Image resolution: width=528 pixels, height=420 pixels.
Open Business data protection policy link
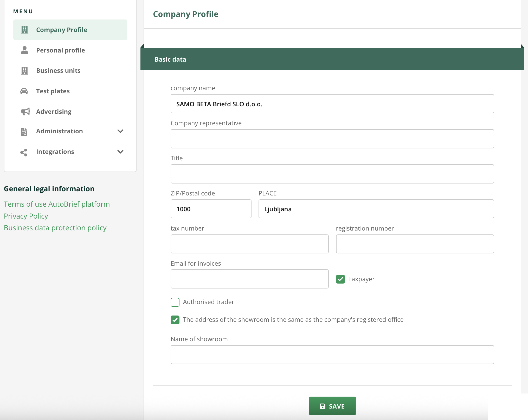point(55,228)
